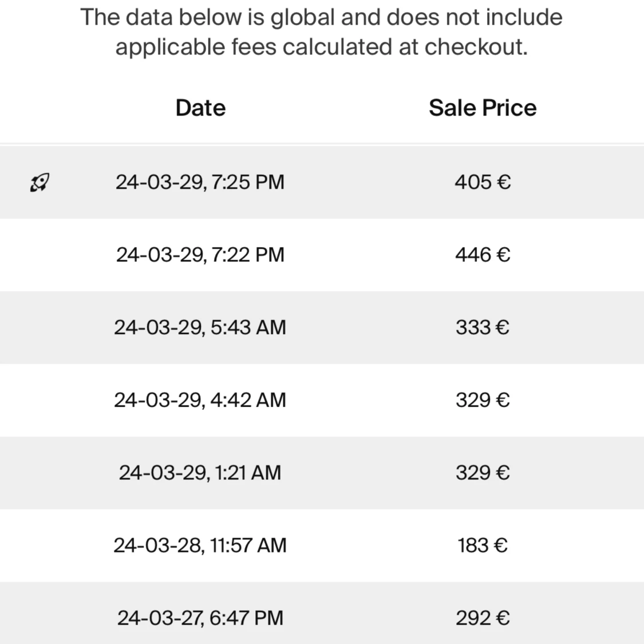Click the 329 € price for the 1:21 AM sale
The image size is (644, 644).
483,473
